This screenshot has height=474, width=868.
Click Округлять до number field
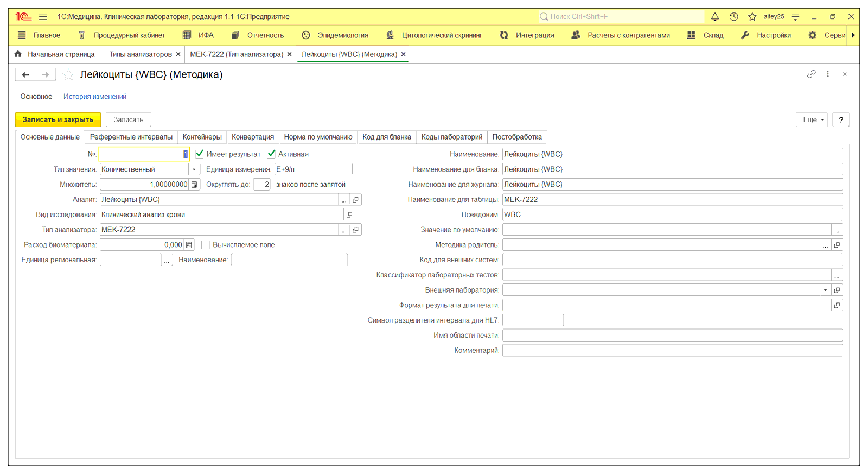click(x=261, y=185)
